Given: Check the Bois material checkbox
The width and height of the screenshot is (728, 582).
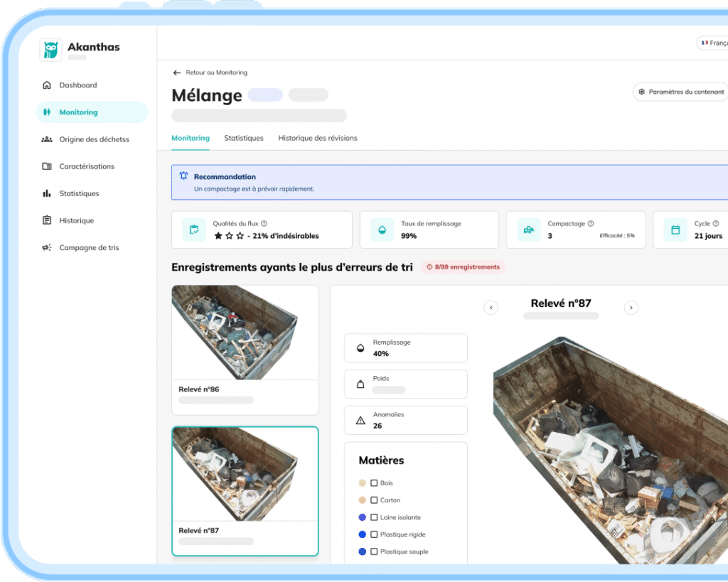Looking at the screenshot, I should pos(374,483).
